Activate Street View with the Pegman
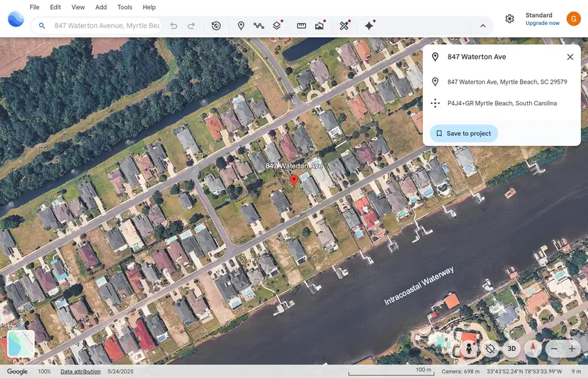The image size is (588, 378). (x=469, y=349)
